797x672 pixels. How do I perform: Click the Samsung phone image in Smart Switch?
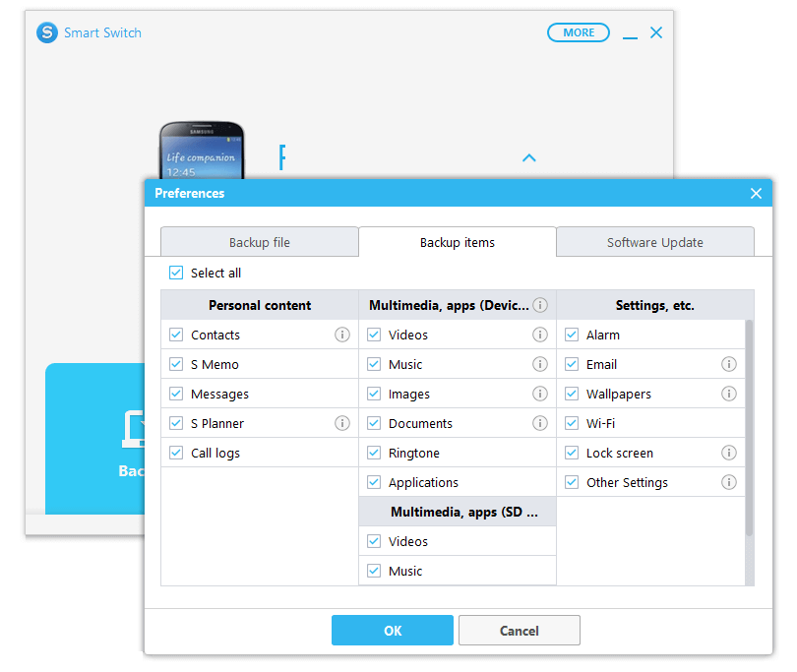click(202, 150)
